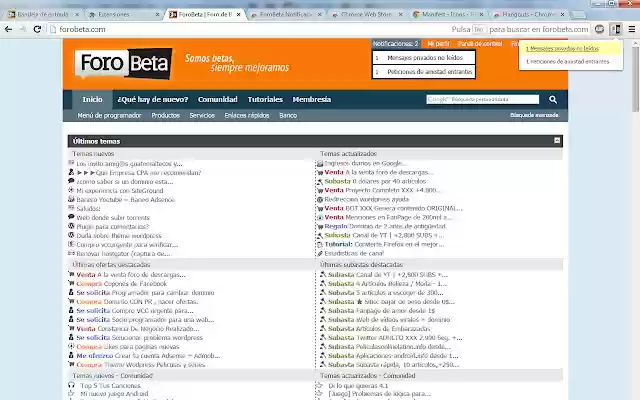Open Mensajes privados no leídos in site dropdown
This screenshot has height=400, width=640.
(x=424, y=58)
